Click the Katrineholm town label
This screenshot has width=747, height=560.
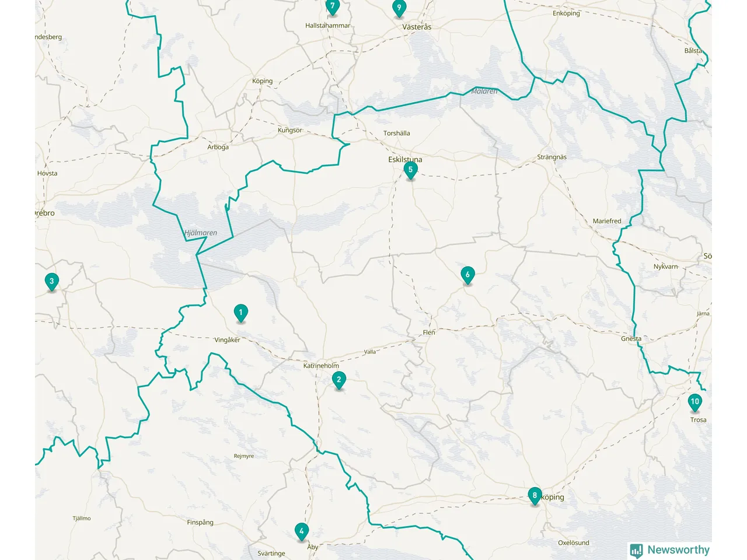coord(321,366)
